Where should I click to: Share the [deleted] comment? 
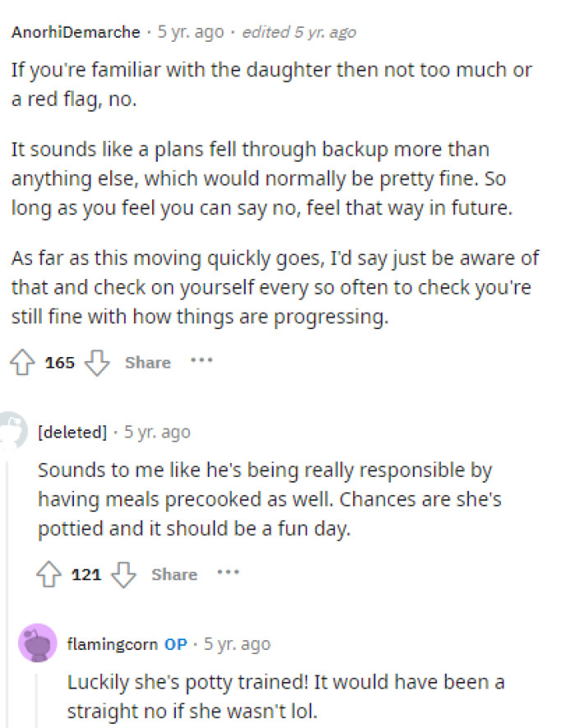[173, 574]
